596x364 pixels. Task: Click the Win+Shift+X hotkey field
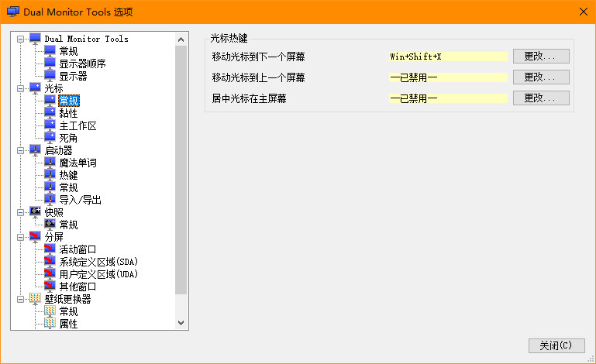tap(447, 57)
